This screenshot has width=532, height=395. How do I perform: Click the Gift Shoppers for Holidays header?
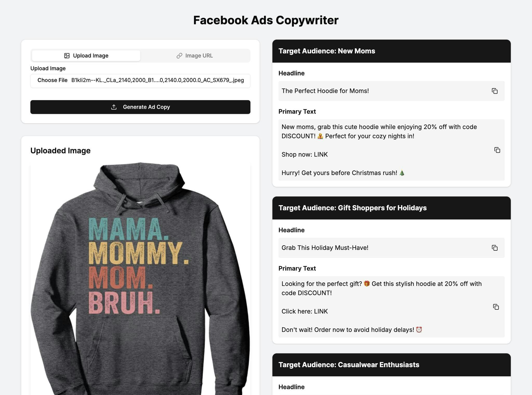[x=352, y=208]
